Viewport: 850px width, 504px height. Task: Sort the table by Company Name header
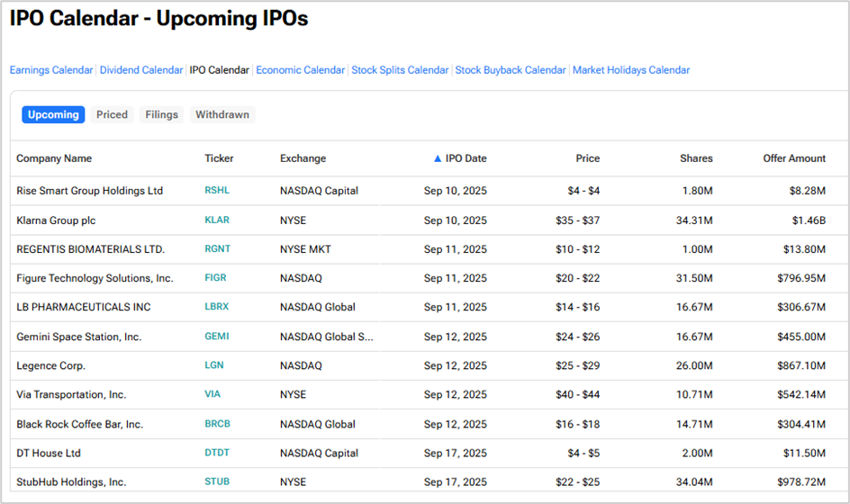pos(54,158)
